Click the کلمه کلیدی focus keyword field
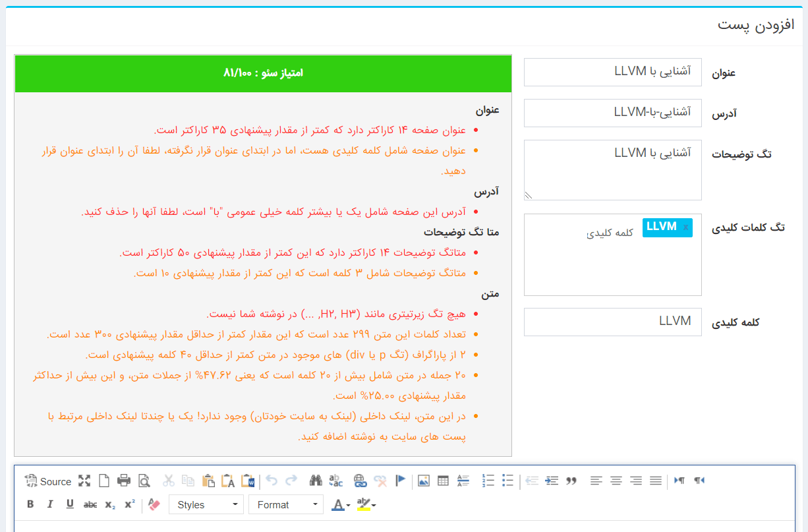Screen dimensions: 808x532 point(613,322)
